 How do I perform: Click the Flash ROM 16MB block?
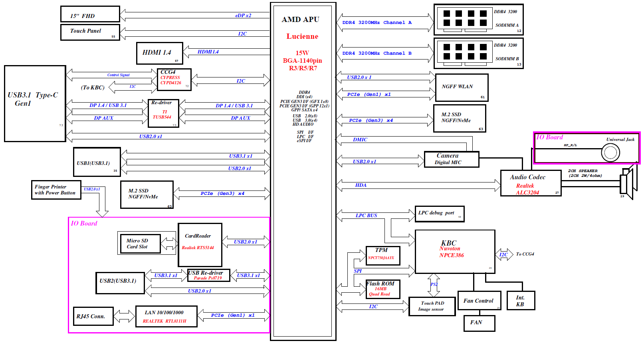382,289
